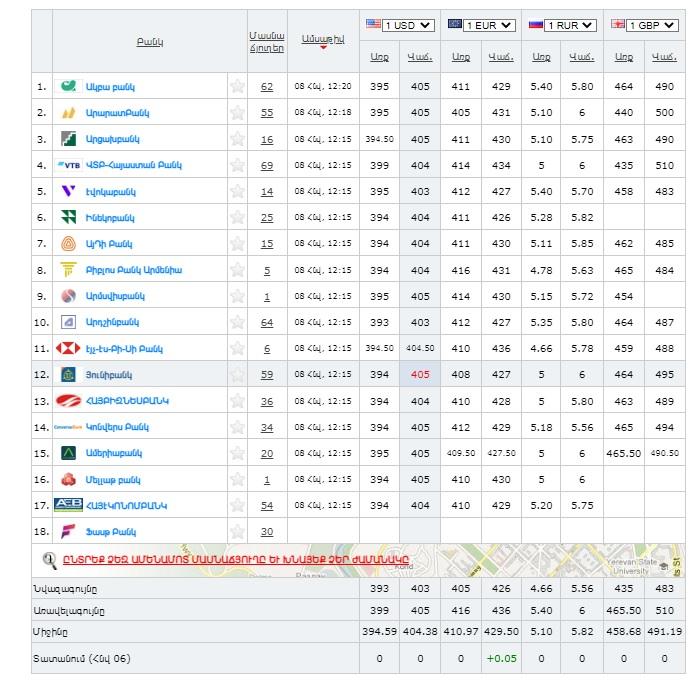The height and width of the screenshot is (683, 693).
Task: Click the Fast Bank logo in row 18
Action: 69,531
